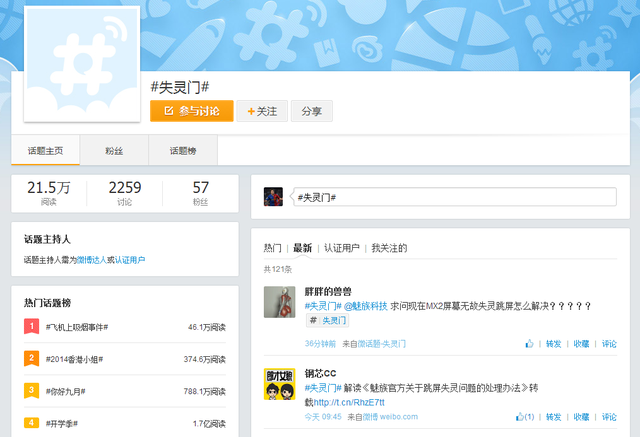Viewport: 640px width, 437px height.
Task: Click the topic hashtag avatar image
Action: [x=82, y=64]
